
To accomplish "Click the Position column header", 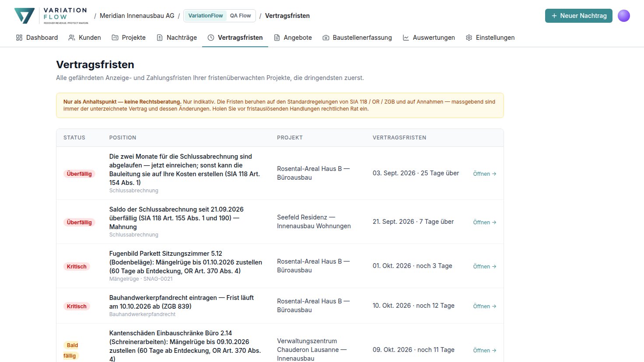I will (x=122, y=138).
